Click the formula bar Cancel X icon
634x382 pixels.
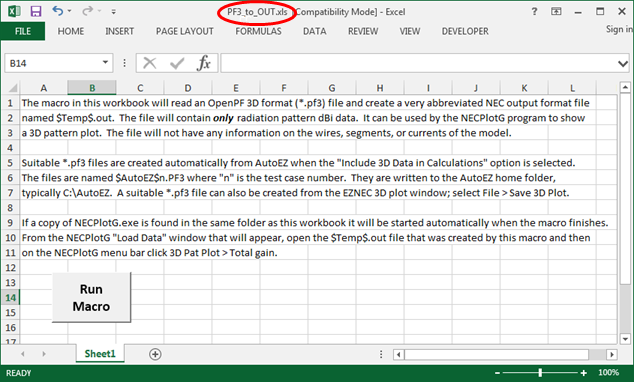[150, 63]
